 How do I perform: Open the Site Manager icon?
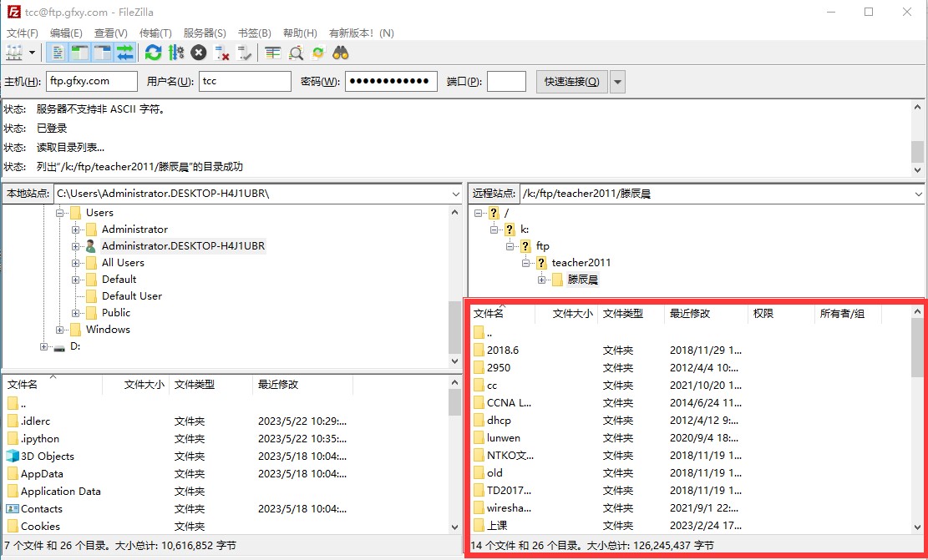14,53
